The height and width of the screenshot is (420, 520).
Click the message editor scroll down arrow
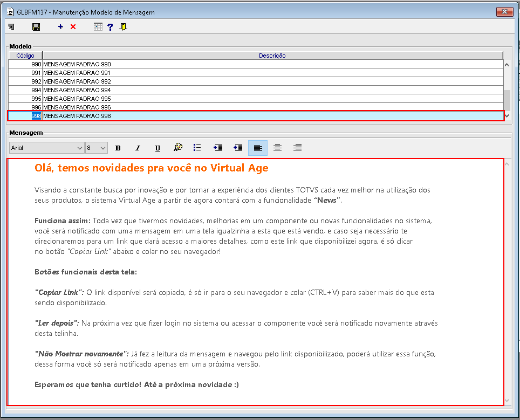coord(507,401)
